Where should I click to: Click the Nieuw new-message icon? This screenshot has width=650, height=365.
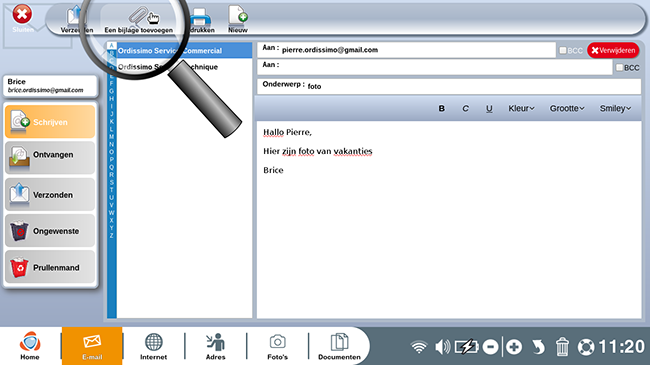click(238, 16)
